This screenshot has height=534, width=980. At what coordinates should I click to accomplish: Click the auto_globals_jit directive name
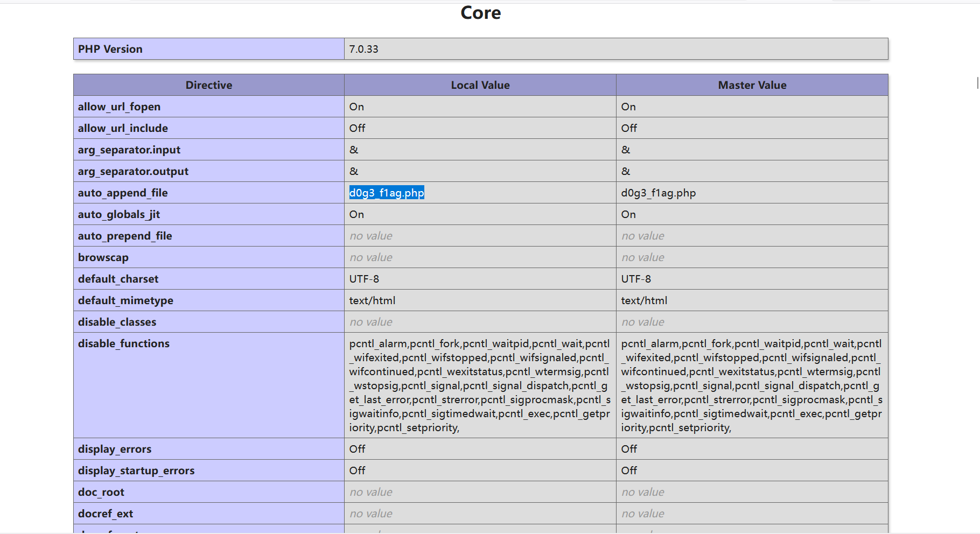pos(119,214)
